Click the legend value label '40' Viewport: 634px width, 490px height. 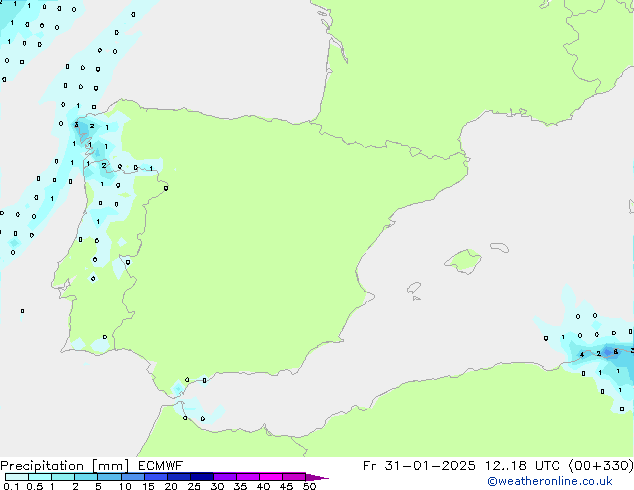263,486
